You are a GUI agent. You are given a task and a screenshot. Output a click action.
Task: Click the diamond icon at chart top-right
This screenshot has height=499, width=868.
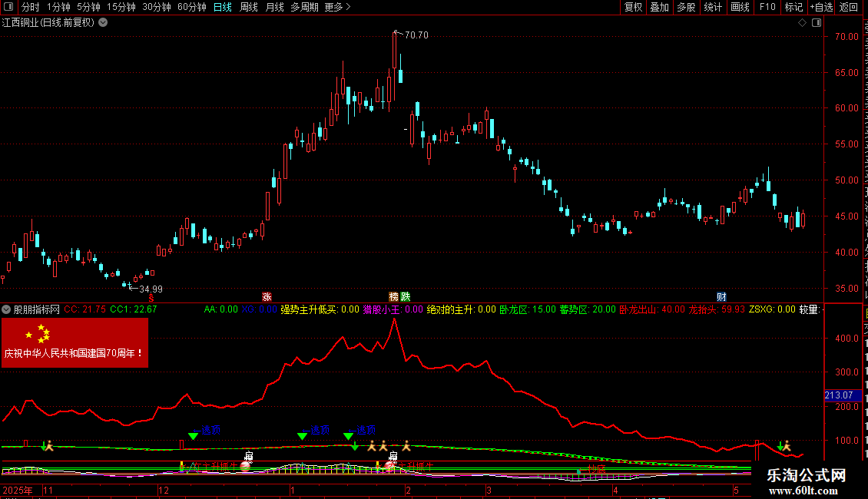pyautogui.click(x=802, y=23)
